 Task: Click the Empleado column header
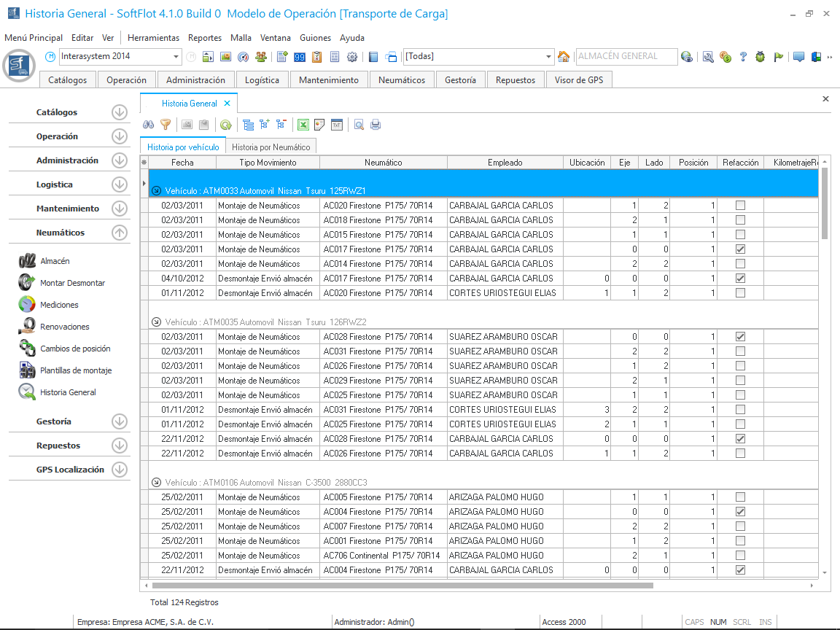click(x=505, y=163)
